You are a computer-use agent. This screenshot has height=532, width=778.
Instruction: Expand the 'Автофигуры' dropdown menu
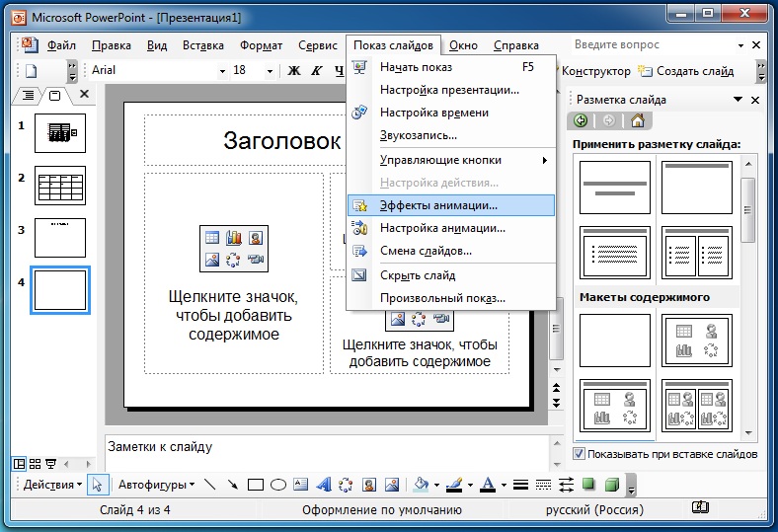(x=156, y=485)
